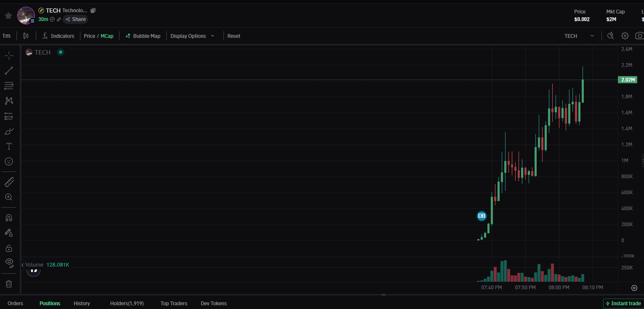644x309 pixels.
Task: Expand the Display Options dropdown
Action: coord(192,36)
